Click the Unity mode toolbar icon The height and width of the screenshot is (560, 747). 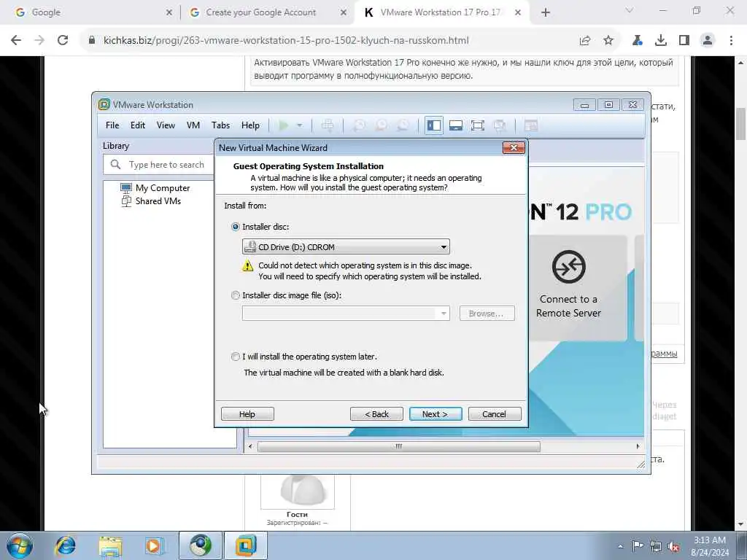[x=500, y=125]
